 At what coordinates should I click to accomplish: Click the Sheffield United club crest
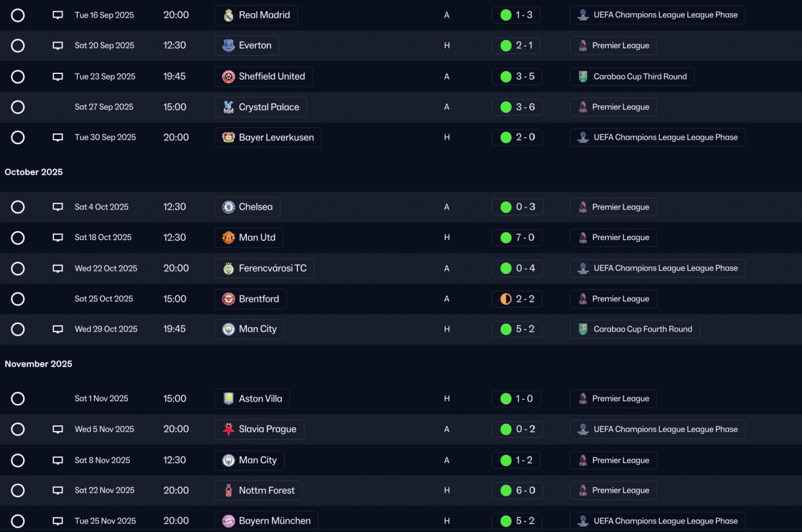click(x=229, y=76)
